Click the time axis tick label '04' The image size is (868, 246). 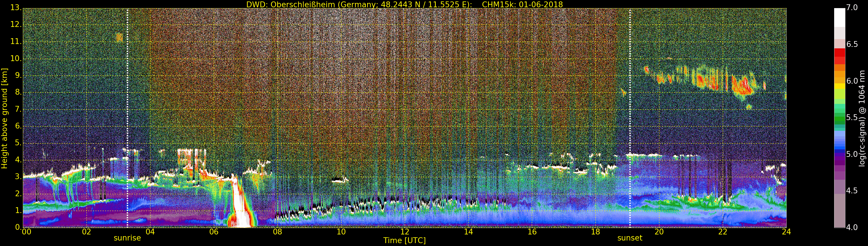(x=150, y=232)
